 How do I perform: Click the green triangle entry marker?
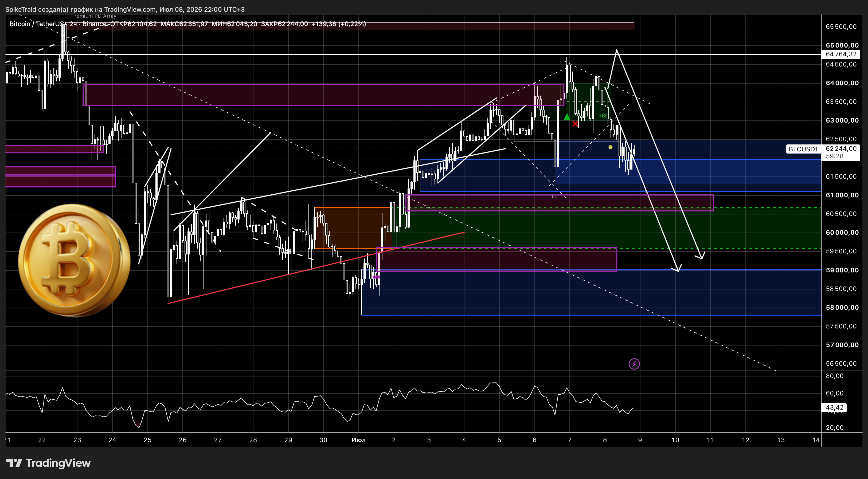(x=567, y=117)
